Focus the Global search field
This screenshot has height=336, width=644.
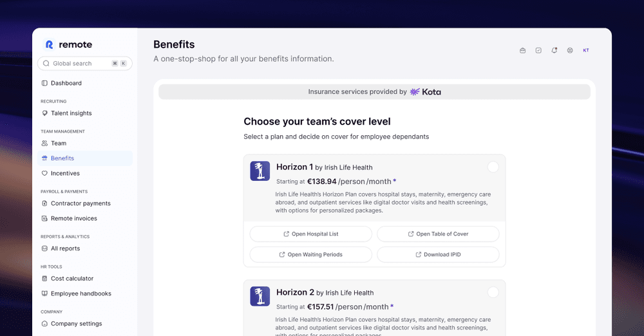click(x=85, y=63)
